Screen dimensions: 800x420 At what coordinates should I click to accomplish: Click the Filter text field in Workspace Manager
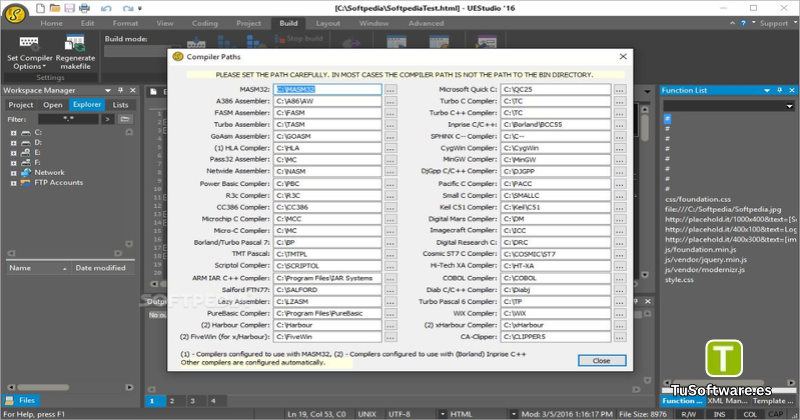point(68,119)
